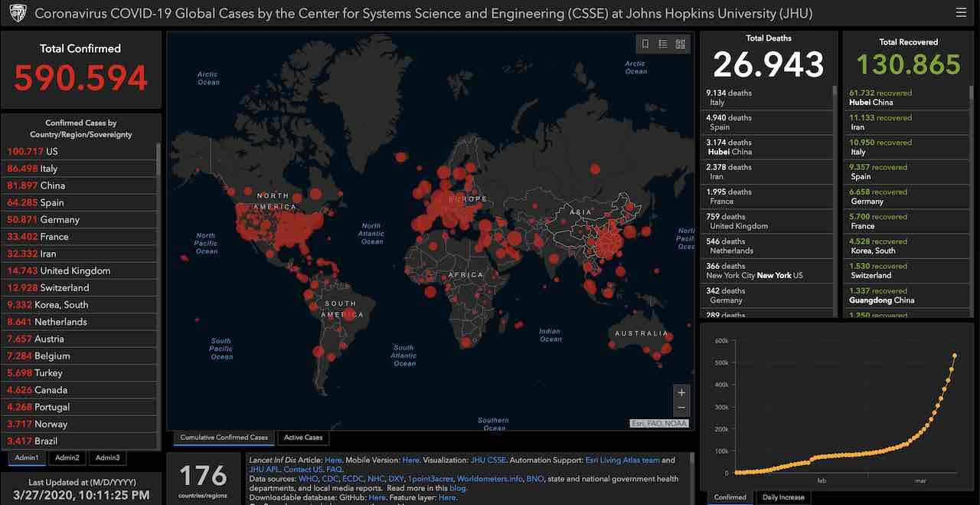Switch chart to Confirmed tab
Viewport: 980px width, 505px height.
tap(730, 497)
